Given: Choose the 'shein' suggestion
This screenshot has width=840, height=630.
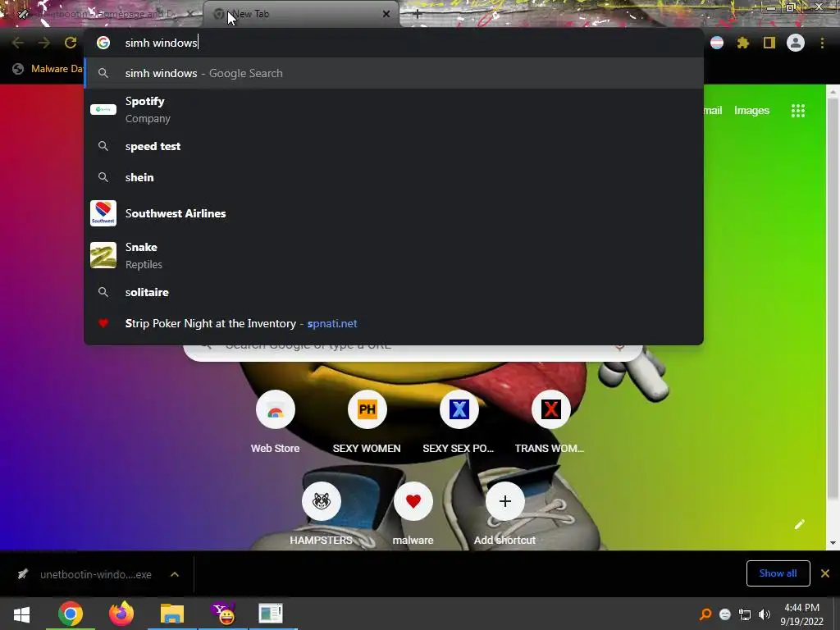Looking at the screenshot, I should click(x=394, y=177).
